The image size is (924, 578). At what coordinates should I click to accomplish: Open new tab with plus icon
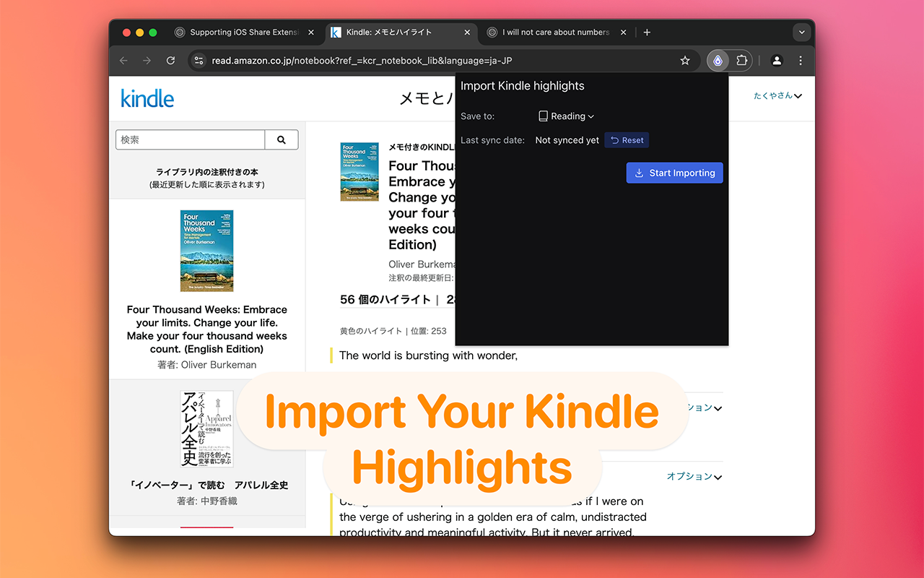point(647,33)
